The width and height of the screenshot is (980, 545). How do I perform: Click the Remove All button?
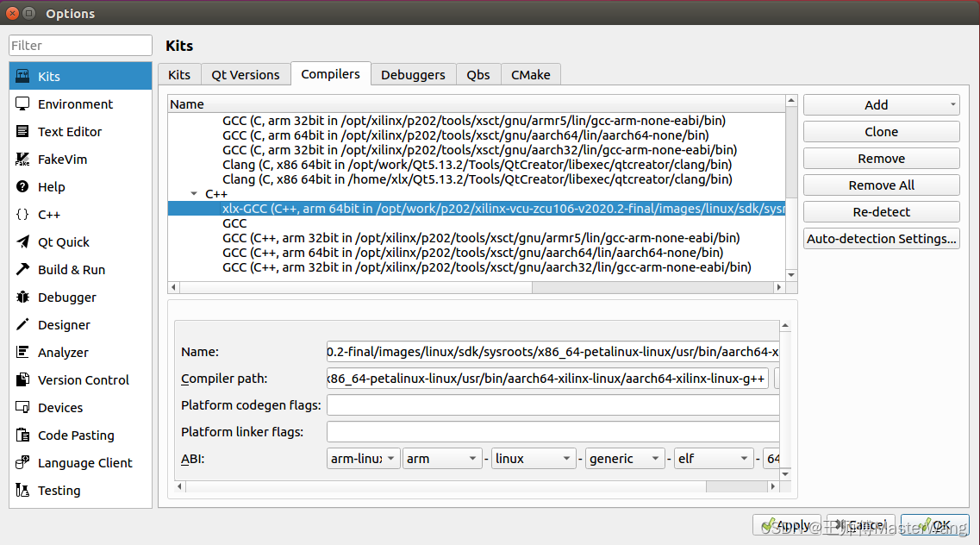coord(881,185)
